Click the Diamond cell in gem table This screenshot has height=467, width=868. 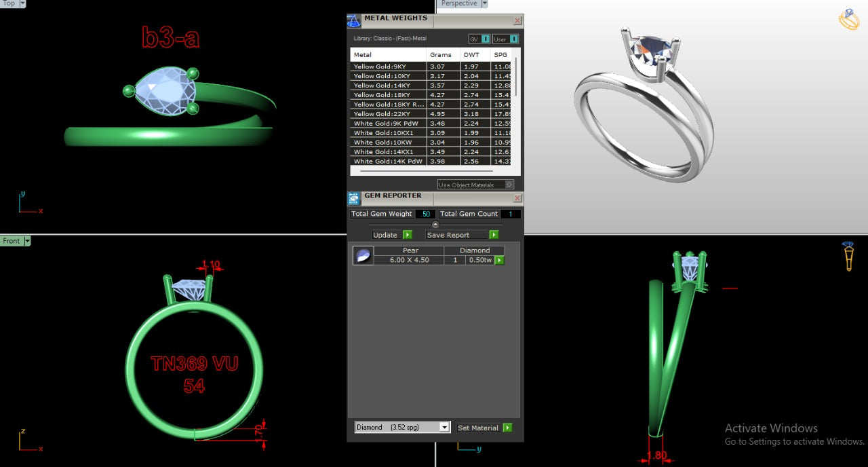click(475, 250)
